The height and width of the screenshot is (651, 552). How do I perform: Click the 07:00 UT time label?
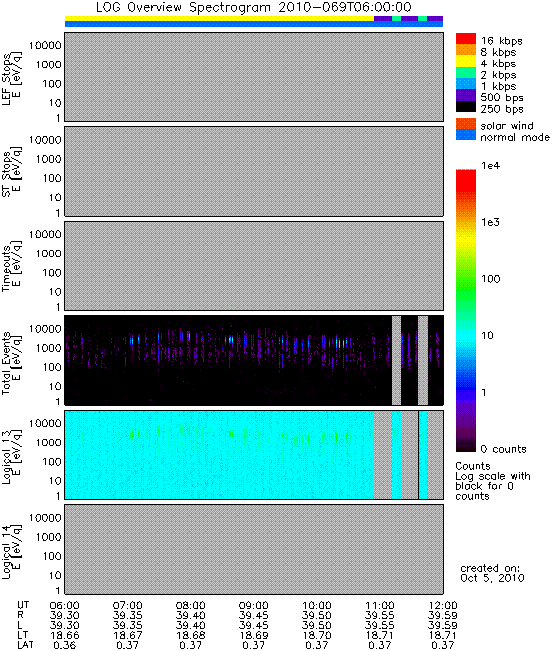click(x=127, y=606)
